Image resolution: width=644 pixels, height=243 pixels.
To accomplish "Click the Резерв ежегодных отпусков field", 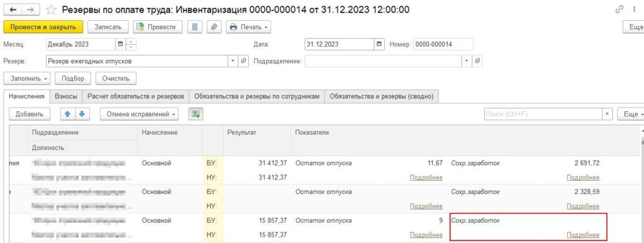I will coord(136,61).
